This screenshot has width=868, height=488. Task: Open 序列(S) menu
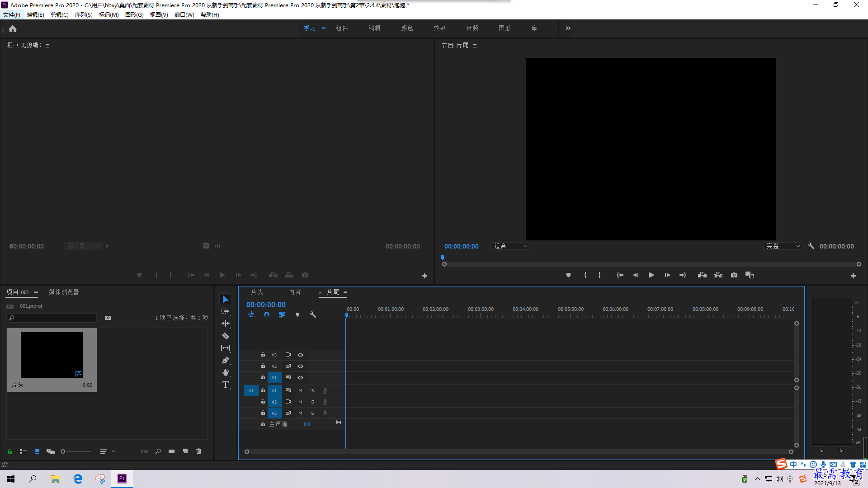[x=84, y=15]
